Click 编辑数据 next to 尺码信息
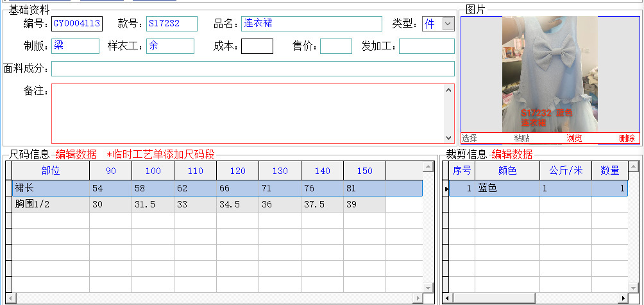Image resolution: width=644 pixels, height=305 pixels. point(76,155)
